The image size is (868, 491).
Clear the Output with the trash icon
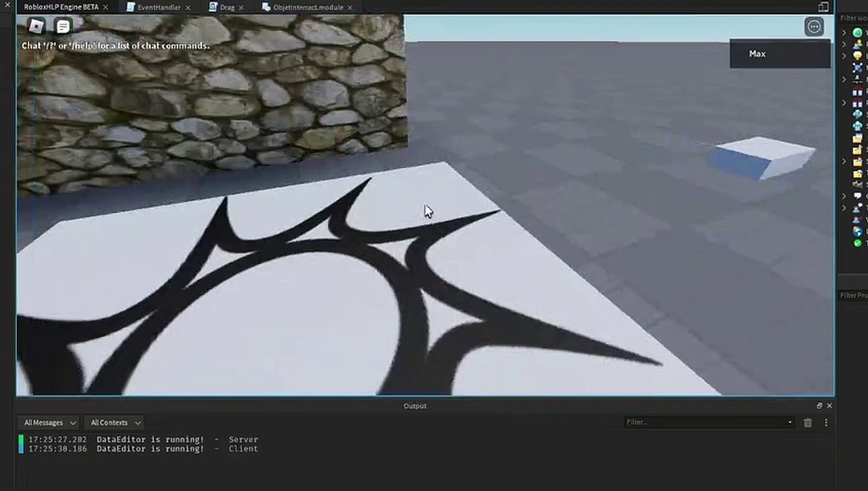point(808,423)
